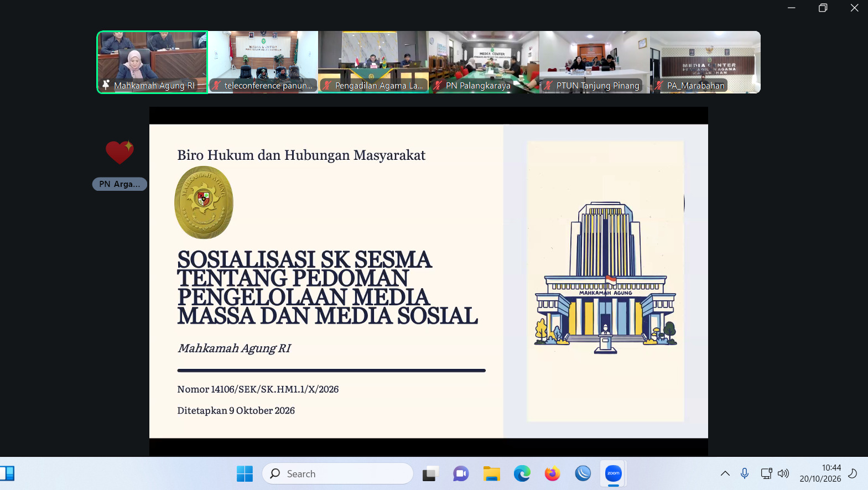This screenshot has width=868, height=490.
Task: Open Task View from the taskbar
Action: click(x=430, y=473)
